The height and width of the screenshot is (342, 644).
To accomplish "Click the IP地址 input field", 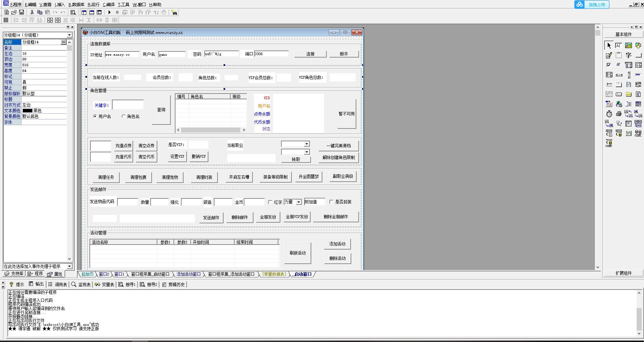I will click(x=122, y=54).
